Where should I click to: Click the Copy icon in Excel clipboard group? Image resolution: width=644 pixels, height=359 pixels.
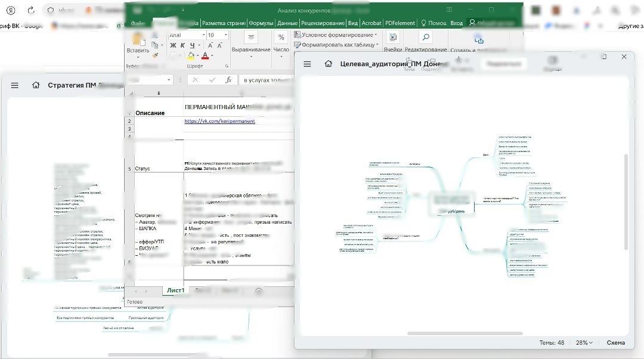155,45
